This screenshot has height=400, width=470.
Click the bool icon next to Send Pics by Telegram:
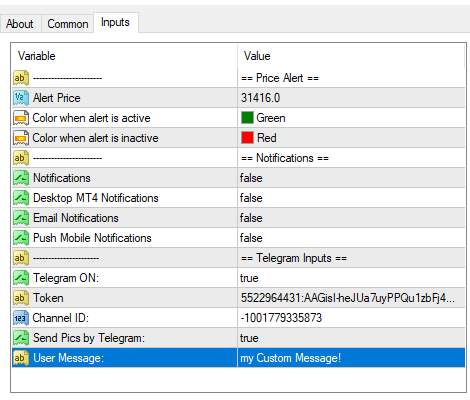pyautogui.click(x=21, y=338)
